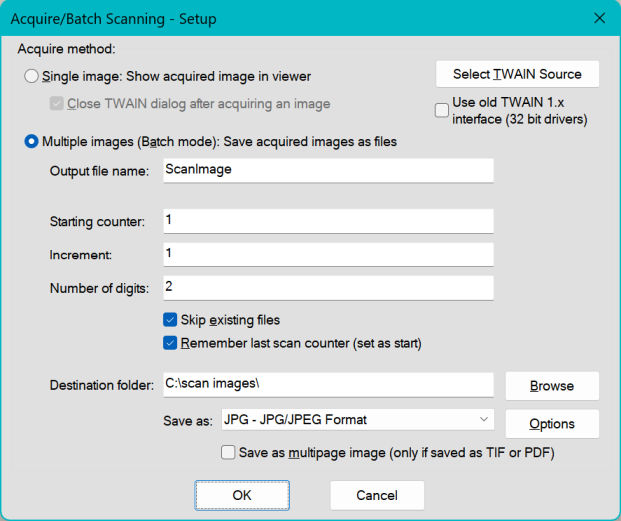The height and width of the screenshot is (521, 621).
Task: Focus the Starting counter field
Action: [x=326, y=220]
